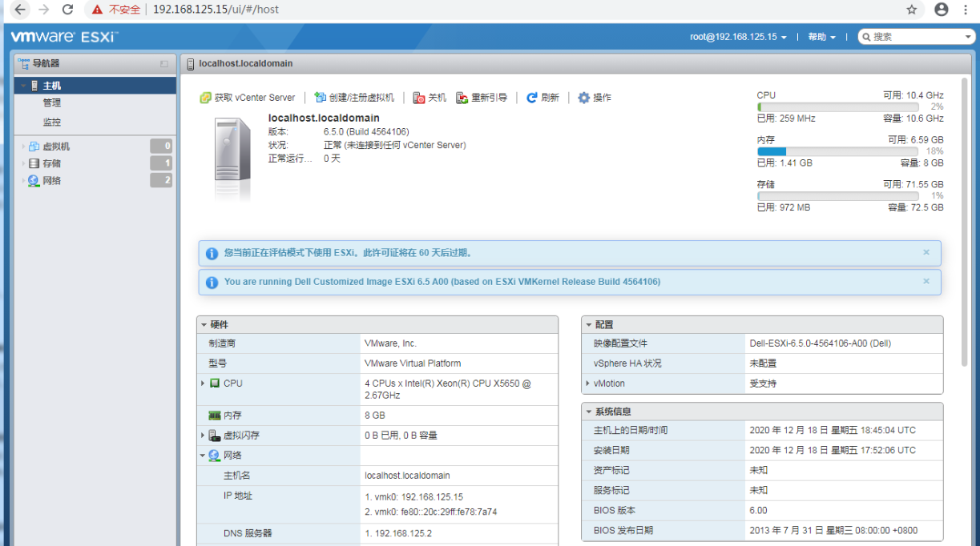The width and height of the screenshot is (980, 546).
Task: Click the 获取 vCenter Server icon
Action: click(x=205, y=98)
